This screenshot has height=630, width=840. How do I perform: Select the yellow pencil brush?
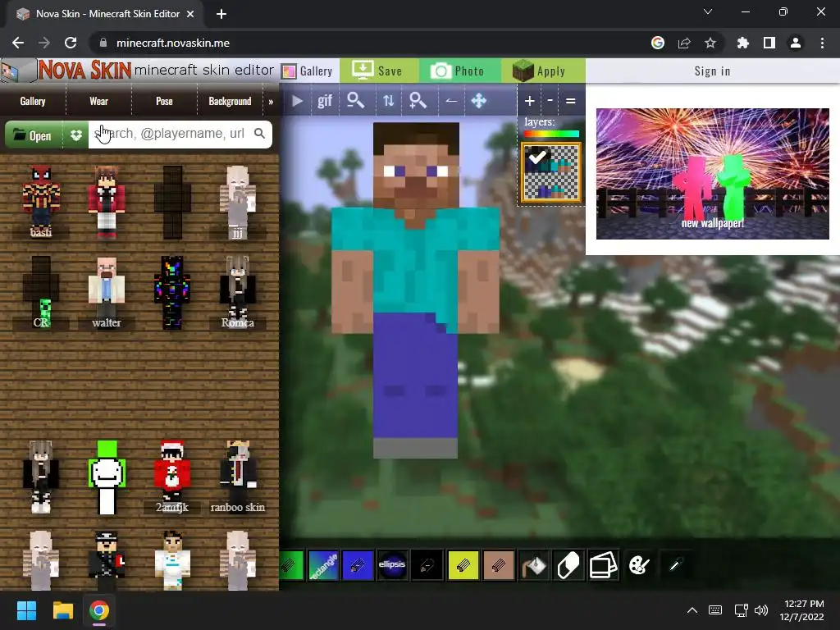(463, 565)
